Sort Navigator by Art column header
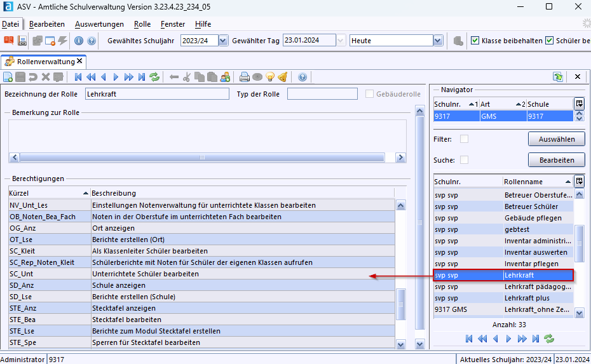 coord(503,104)
